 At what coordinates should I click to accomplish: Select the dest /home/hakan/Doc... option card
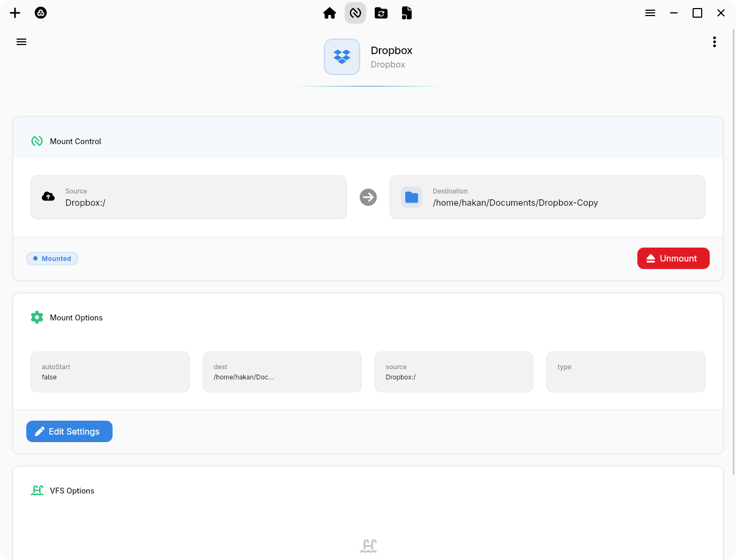point(282,372)
